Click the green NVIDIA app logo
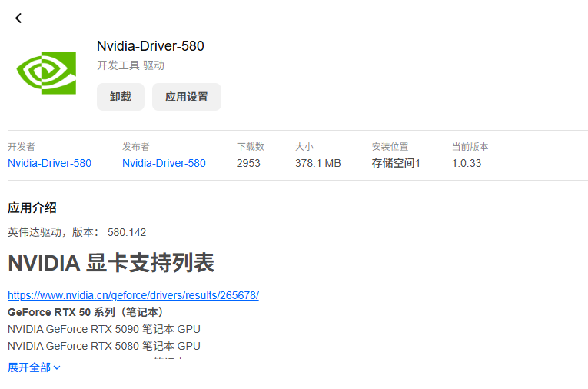The width and height of the screenshot is (588, 389). (46, 73)
